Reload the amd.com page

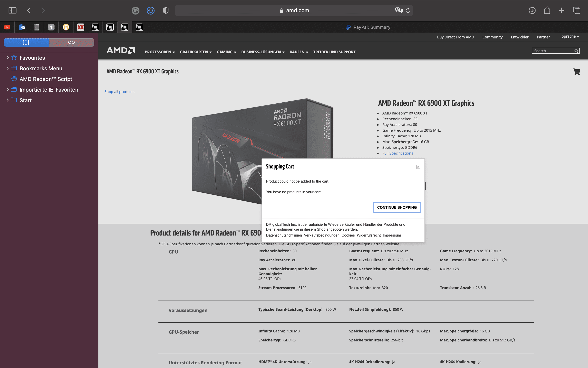(408, 10)
